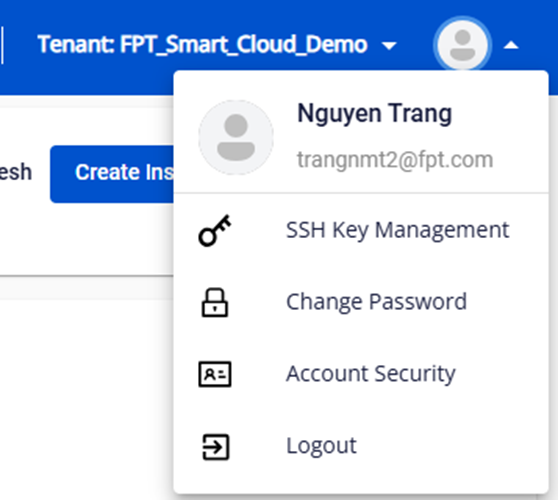Click the exit arrow icon beside Logout
The image size is (558, 500).
point(215,447)
